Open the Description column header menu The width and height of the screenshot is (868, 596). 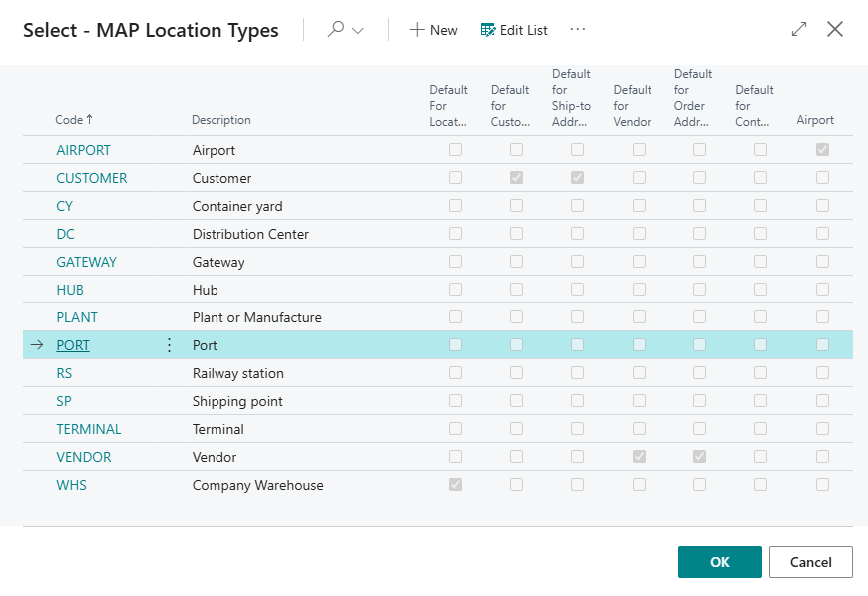click(221, 120)
